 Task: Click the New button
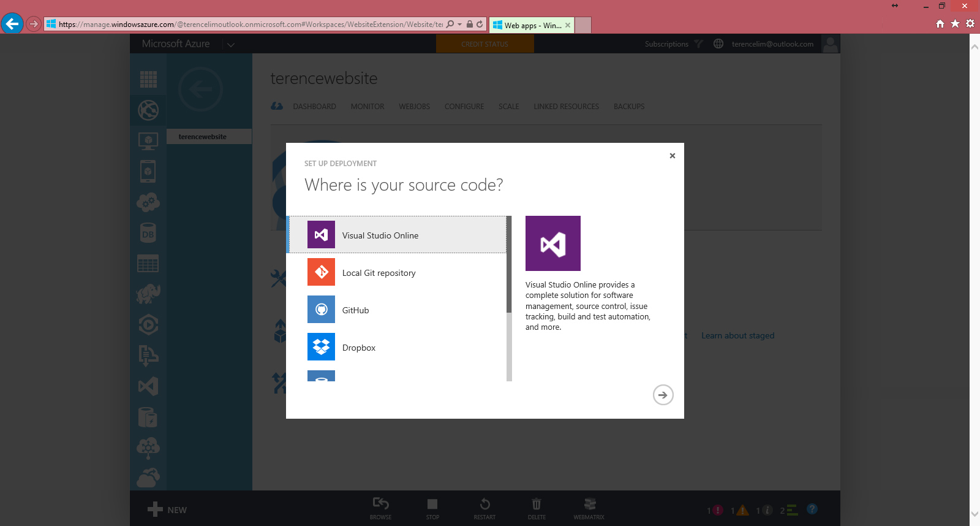pos(167,509)
